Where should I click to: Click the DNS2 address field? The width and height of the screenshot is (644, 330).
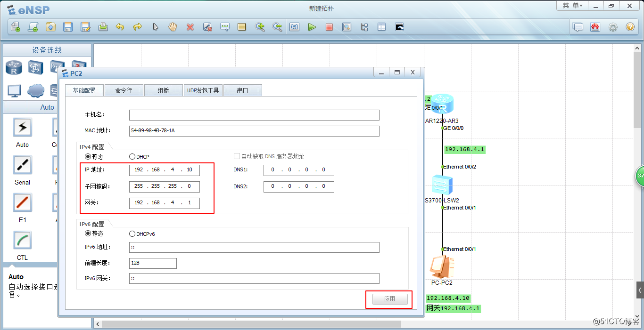click(x=299, y=186)
